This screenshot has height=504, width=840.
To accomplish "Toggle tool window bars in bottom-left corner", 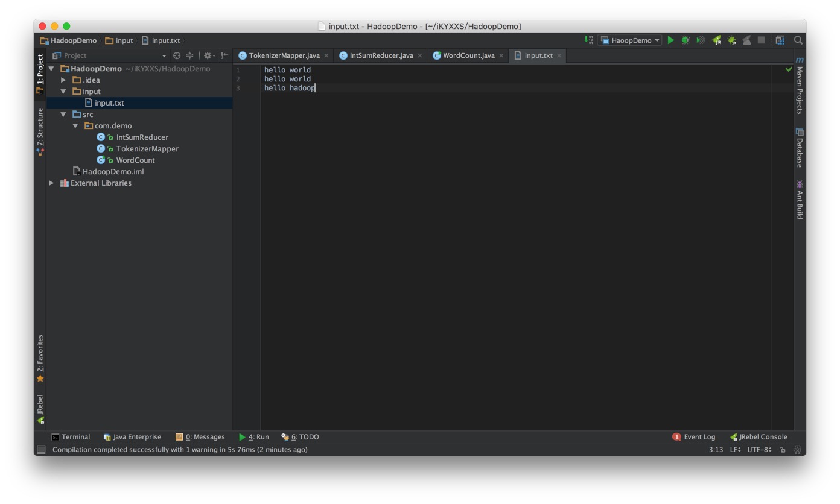I will coord(41,449).
